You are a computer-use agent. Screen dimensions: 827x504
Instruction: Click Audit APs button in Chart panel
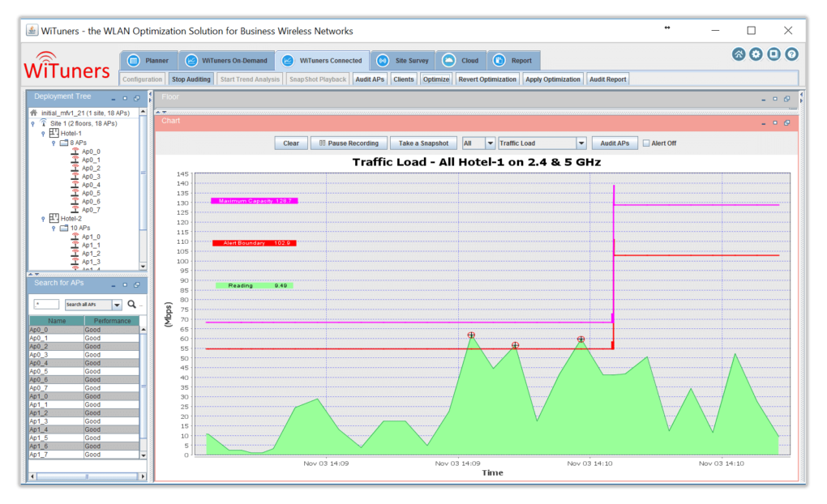[x=615, y=143]
